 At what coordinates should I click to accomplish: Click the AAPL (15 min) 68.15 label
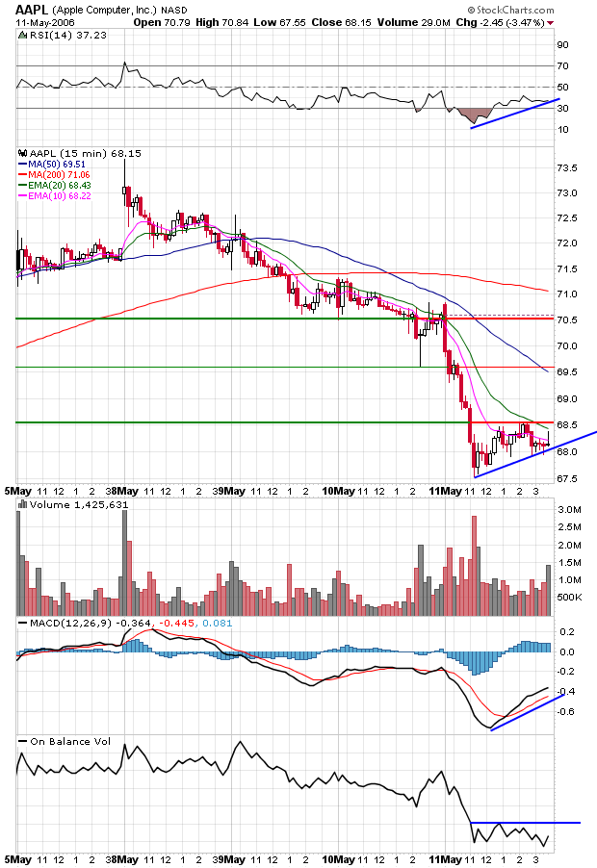pyautogui.click(x=86, y=153)
